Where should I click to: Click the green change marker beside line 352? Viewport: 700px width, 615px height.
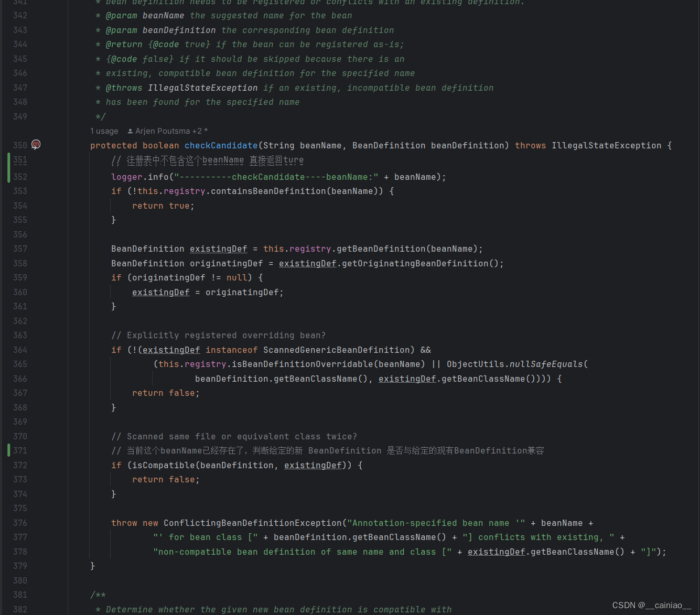pyautogui.click(x=9, y=168)
